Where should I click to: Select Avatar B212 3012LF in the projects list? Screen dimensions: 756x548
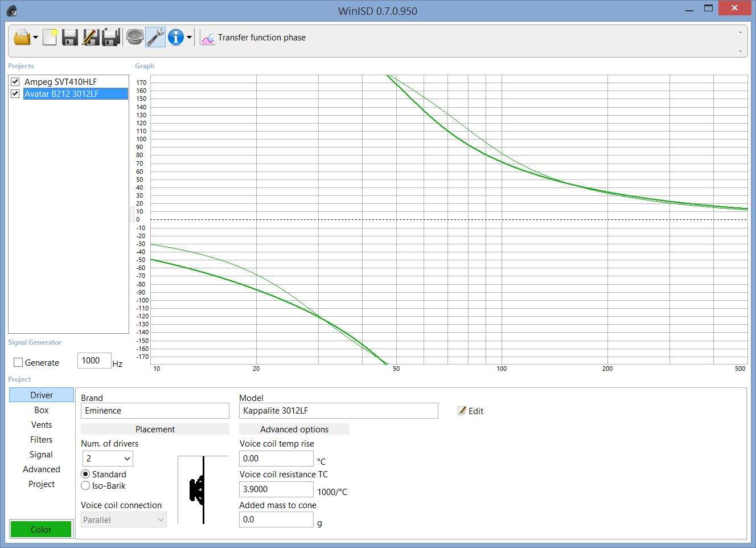click(x=75, y=93)
